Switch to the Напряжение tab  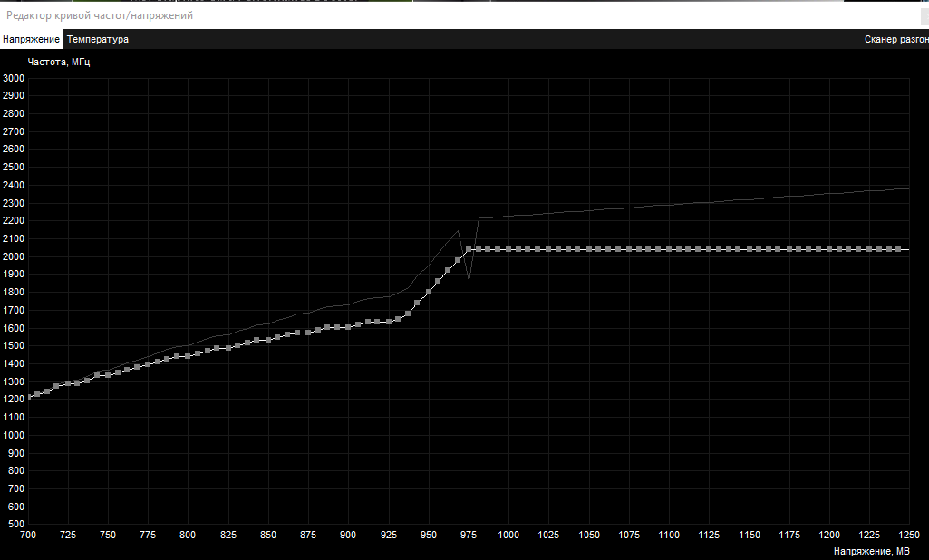pos(32,39)
